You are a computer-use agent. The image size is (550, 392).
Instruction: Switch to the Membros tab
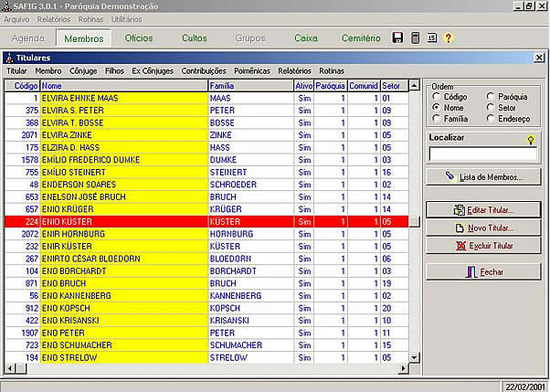tap(84, 38)
